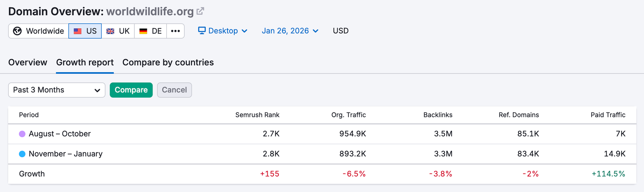644x192 pixels.
Task: Switch to the Overview tab
Action: (x=28, y=63)
